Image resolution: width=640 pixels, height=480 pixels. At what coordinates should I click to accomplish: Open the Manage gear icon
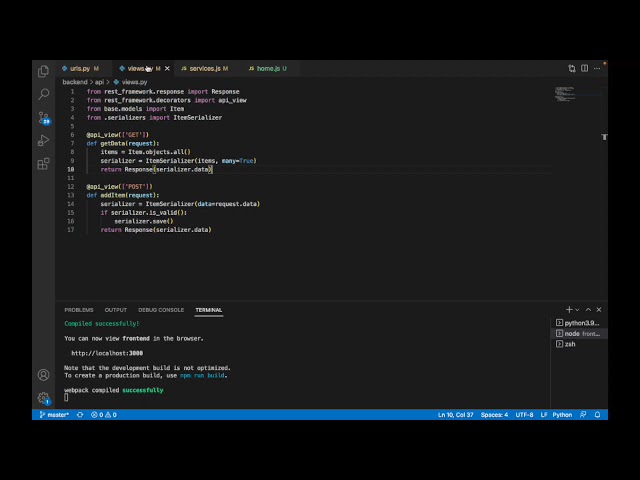(43, 398)
